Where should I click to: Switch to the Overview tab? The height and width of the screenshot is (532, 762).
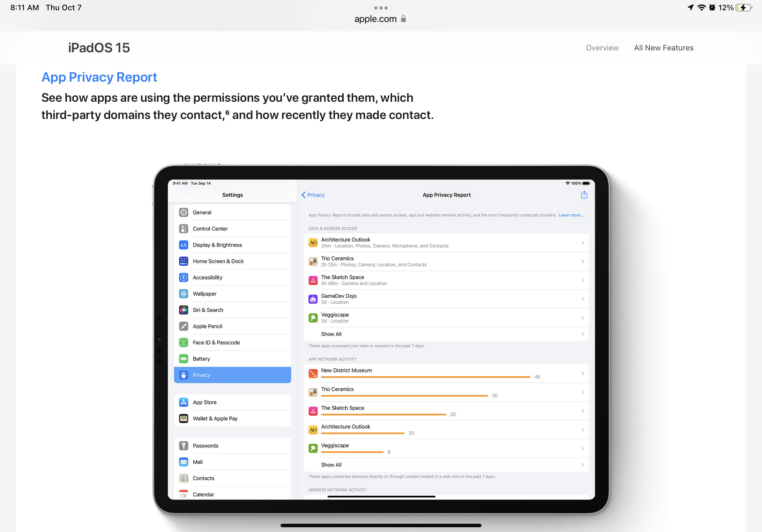(x=602, y=48)
